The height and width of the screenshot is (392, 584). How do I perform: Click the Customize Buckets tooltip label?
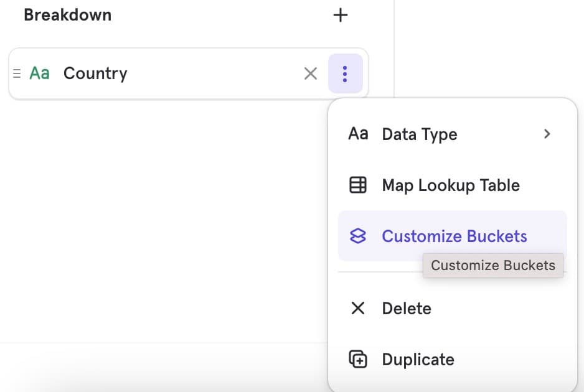click(x=492, y=265)
